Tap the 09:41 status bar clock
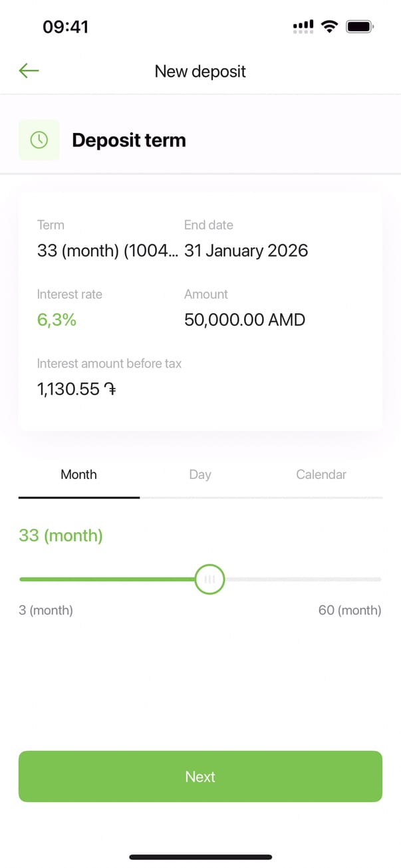 click(x=65, y=27)
